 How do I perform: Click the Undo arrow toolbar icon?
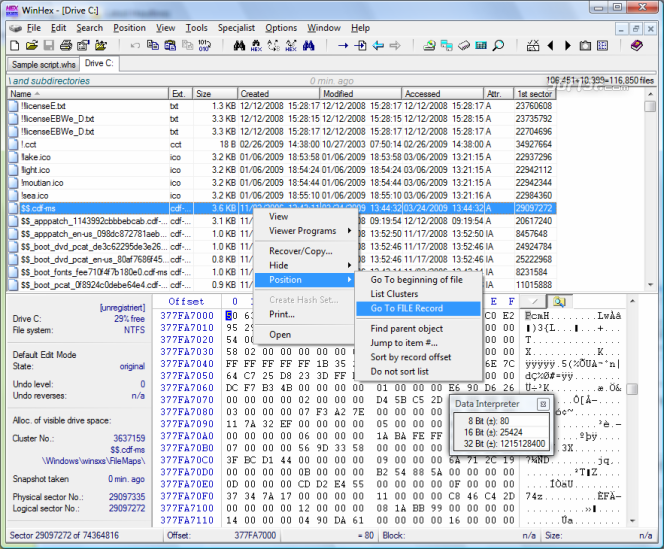[x=135, y=45]
